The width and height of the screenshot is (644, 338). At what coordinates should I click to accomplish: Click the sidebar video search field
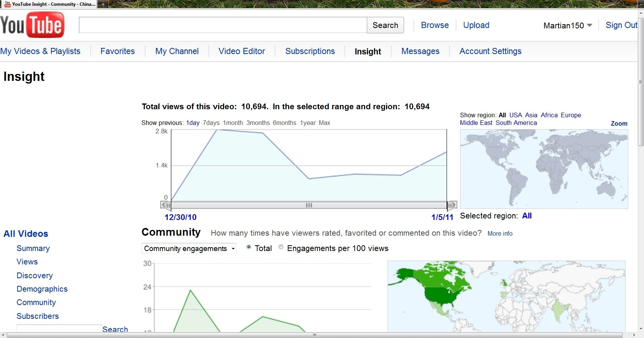(x=59, y=328)
